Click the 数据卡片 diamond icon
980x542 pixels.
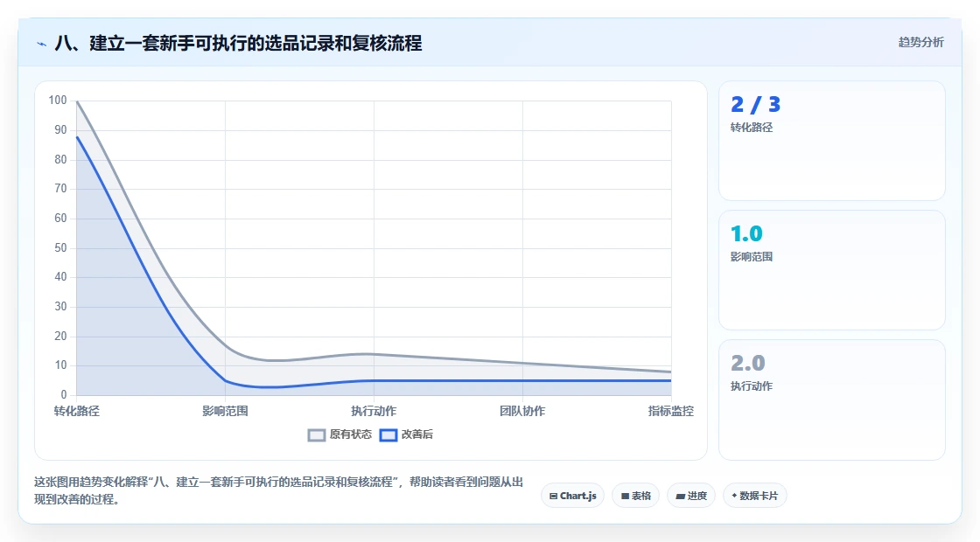734,495
